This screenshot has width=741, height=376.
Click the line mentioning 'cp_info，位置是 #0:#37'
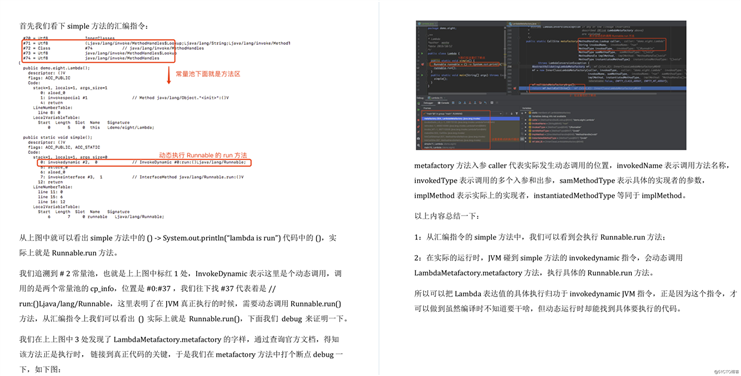click(x=147, y=288)
